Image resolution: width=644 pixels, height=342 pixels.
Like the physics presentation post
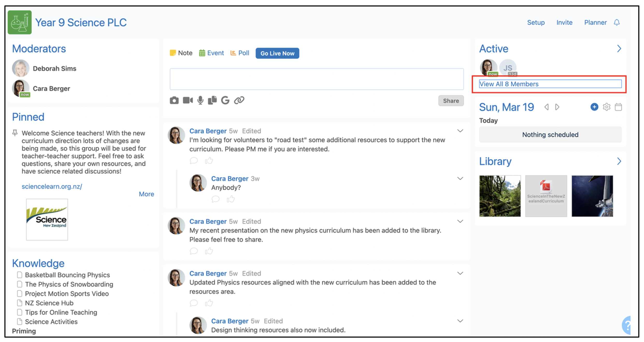click(x=209, y=251)
